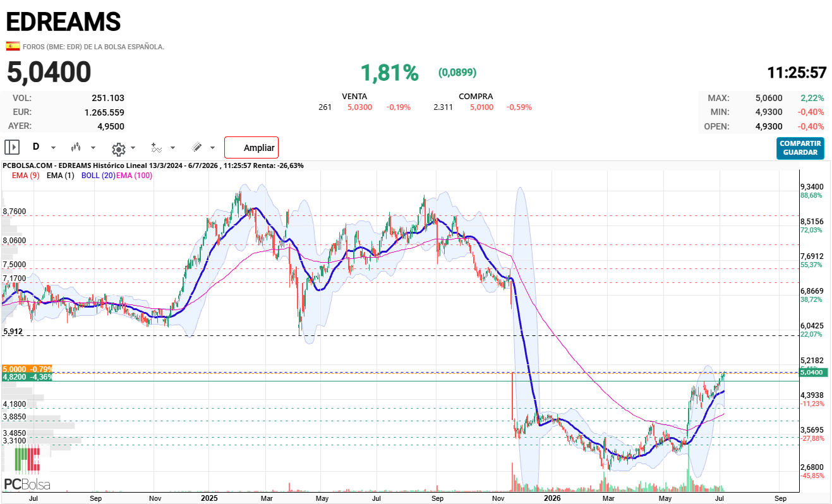Expand the drawing tools dropdown arrow
Screen dimensions: 832x504
tap(212, 148)
